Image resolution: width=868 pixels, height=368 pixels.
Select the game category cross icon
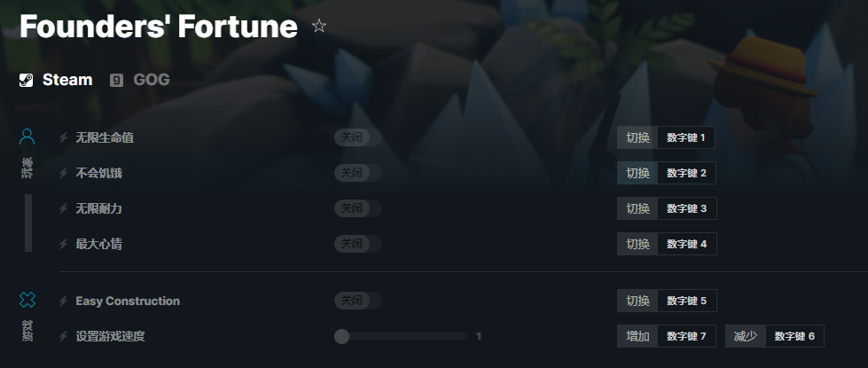pos(27,300)
